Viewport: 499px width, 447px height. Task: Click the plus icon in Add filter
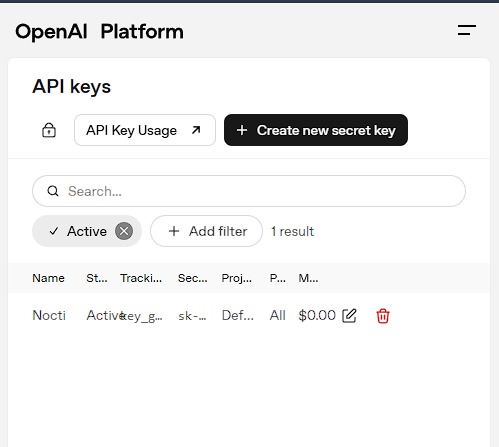[x=174, y=231]
